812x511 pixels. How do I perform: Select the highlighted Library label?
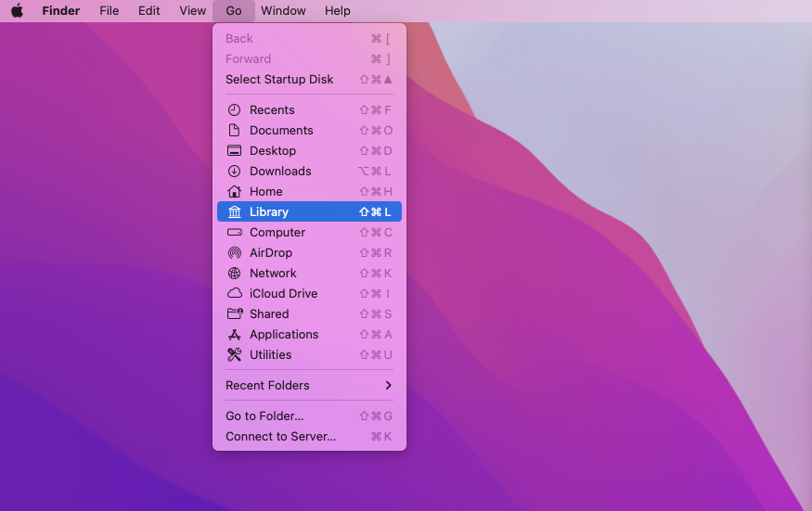(x=269, y=211)
